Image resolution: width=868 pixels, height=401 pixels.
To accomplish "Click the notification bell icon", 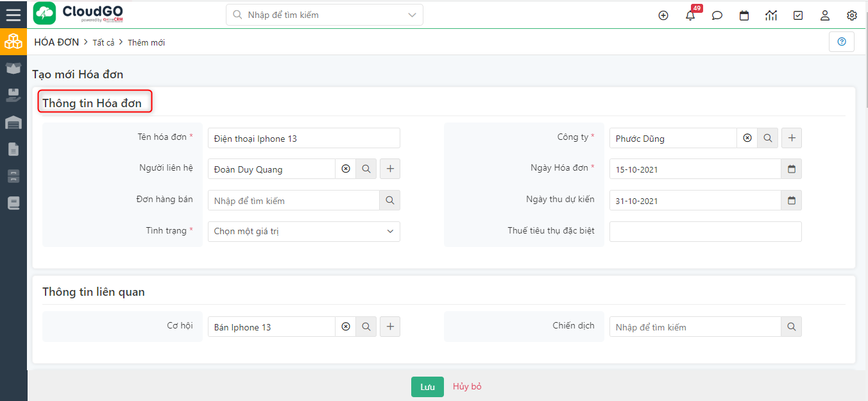I will pos(690,16).
